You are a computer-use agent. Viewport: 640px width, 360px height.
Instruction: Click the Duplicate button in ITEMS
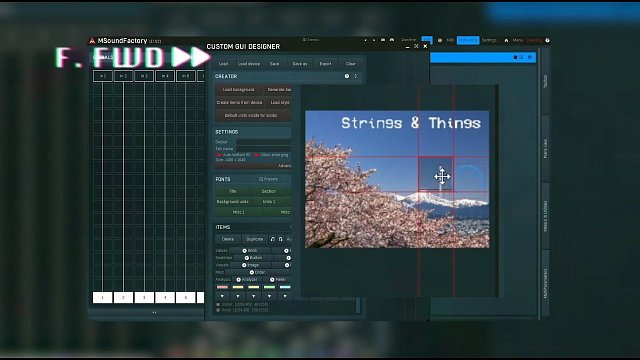click(255, 239)
